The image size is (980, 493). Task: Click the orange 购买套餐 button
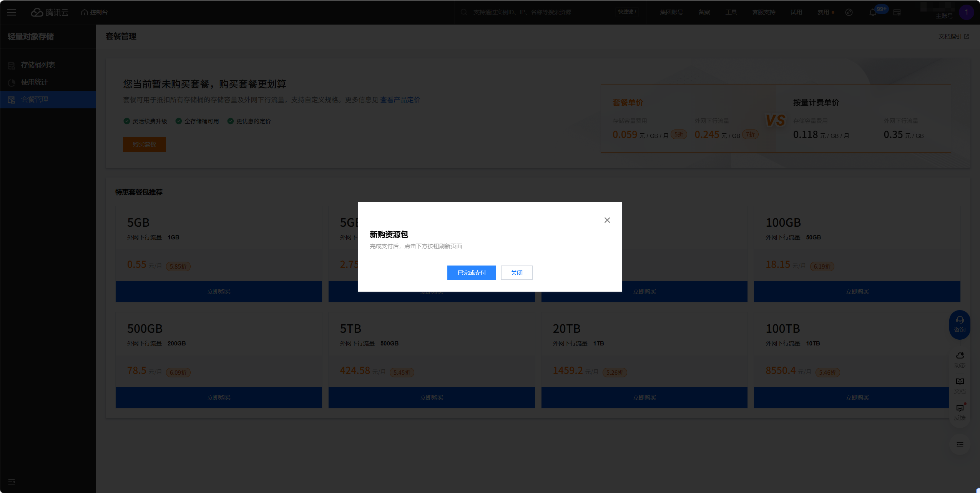click(145, 144)
